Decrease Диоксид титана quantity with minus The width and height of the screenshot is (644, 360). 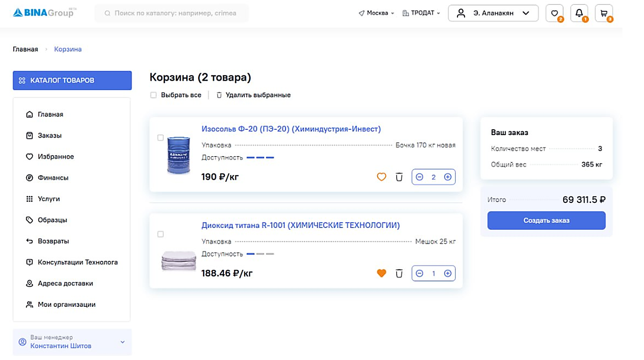point(419,273)
